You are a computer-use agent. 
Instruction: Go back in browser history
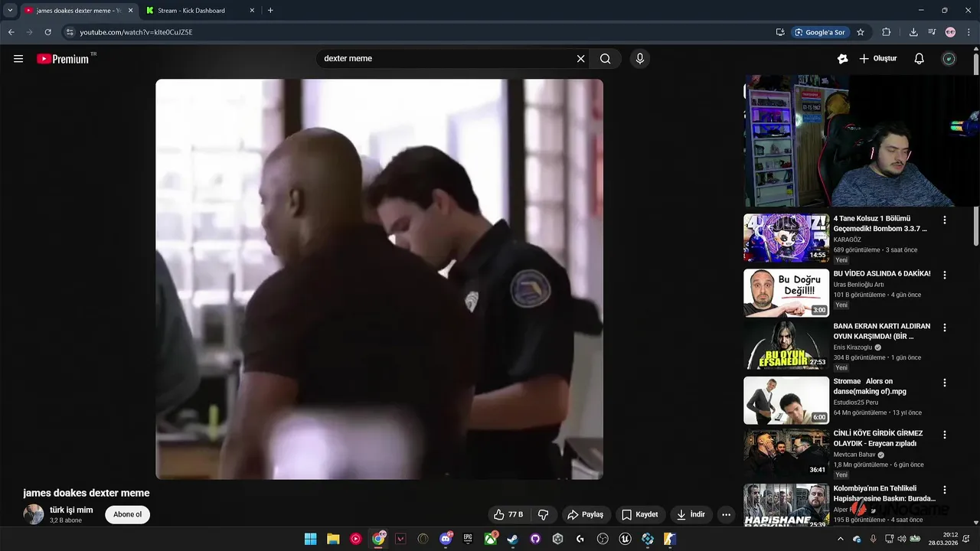tap(11, 32)
